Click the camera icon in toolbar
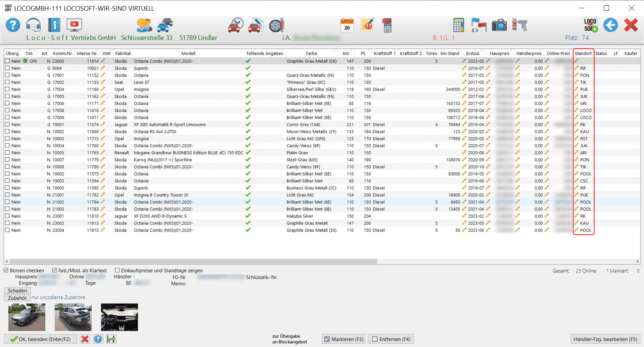Viewport: 644px width, 347px height. click(499, 25)
